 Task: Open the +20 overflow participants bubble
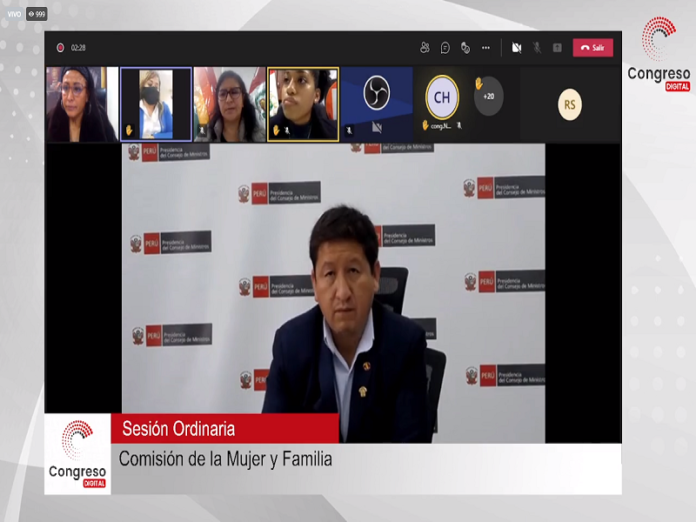pyautogui.click(x=489, y=96)
